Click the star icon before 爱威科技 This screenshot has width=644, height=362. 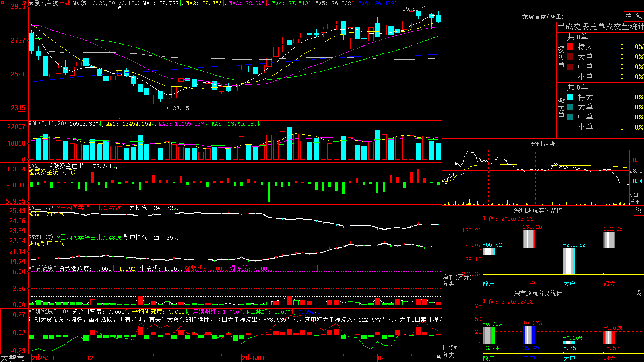31,3
